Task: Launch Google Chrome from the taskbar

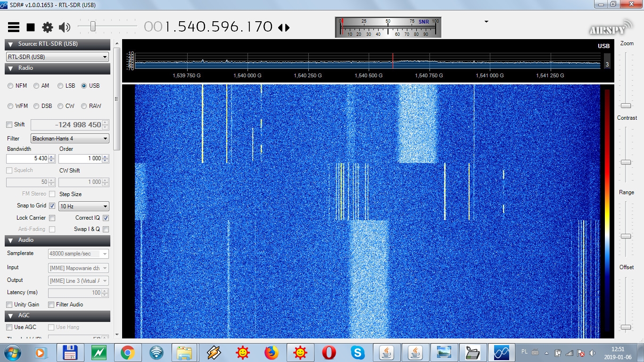Action: point(127,352)
